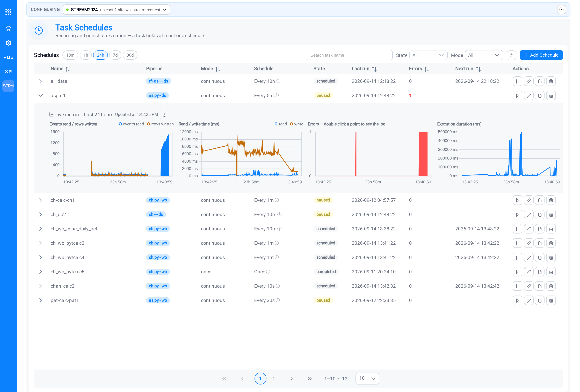Open the Mode filter dropdown
The width and height of the screenshot is (580, 392).
point(484,55)
